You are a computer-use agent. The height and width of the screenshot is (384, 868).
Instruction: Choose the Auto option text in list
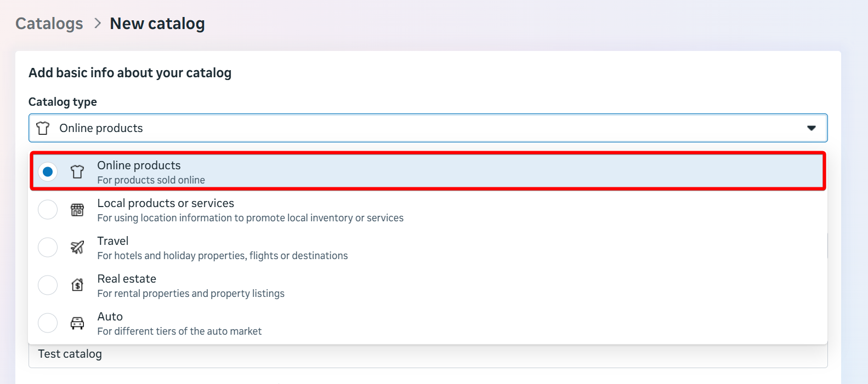[110, 317]
